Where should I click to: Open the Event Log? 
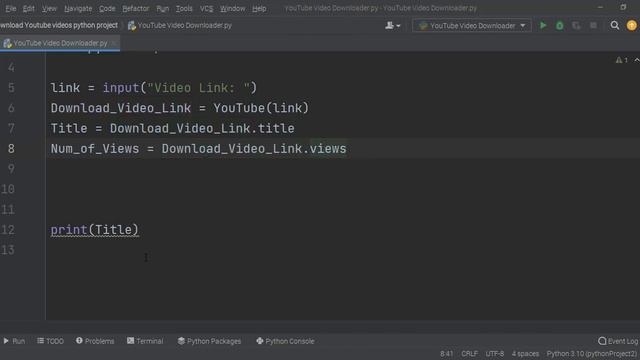point(618,341)
